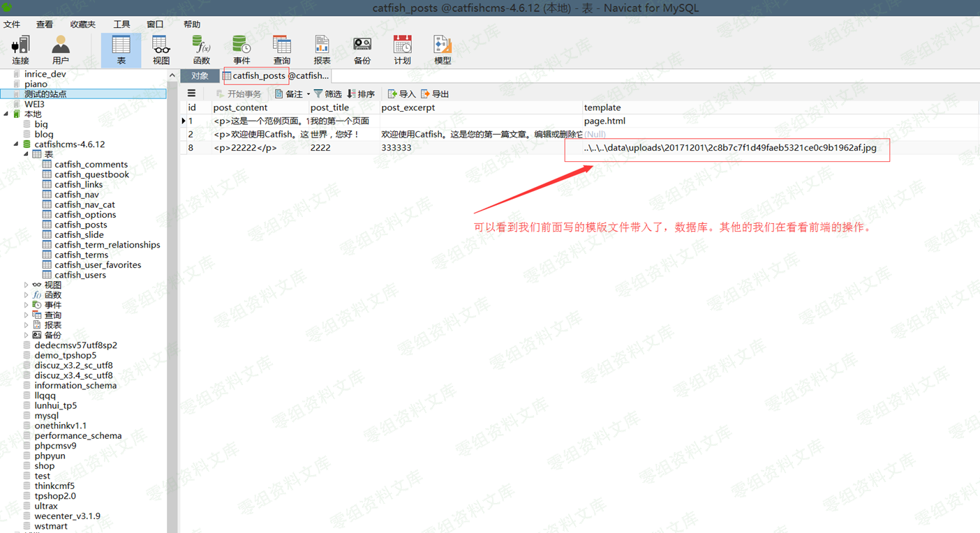Click the 查询 (Query) toolbar icon
Image resolution: width=980 pixels, height=533 pixels.
pyautogui.click(x=281, y=50)
